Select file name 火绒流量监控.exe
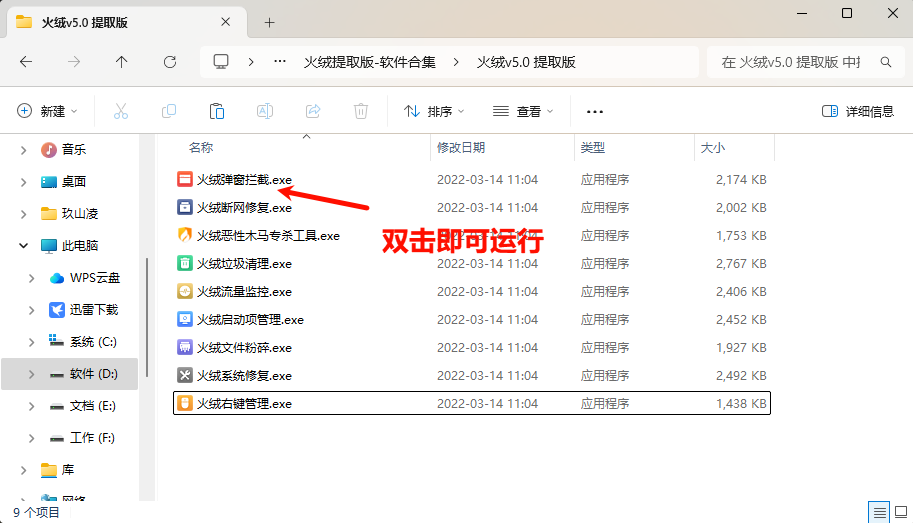The image size is (913, 523). coord(244,291)
